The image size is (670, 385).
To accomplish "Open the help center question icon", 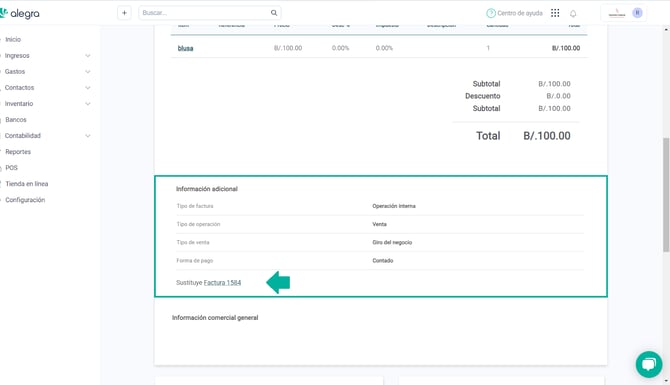I will [491, 13].
